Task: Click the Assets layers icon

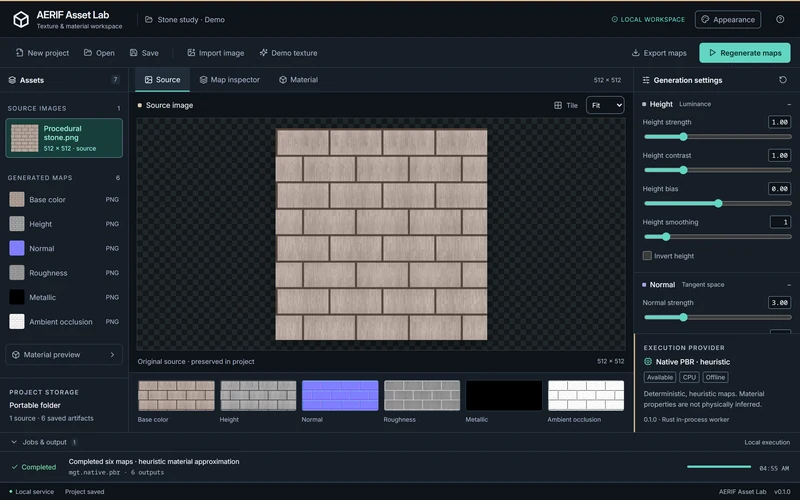Action: (12, 80)
